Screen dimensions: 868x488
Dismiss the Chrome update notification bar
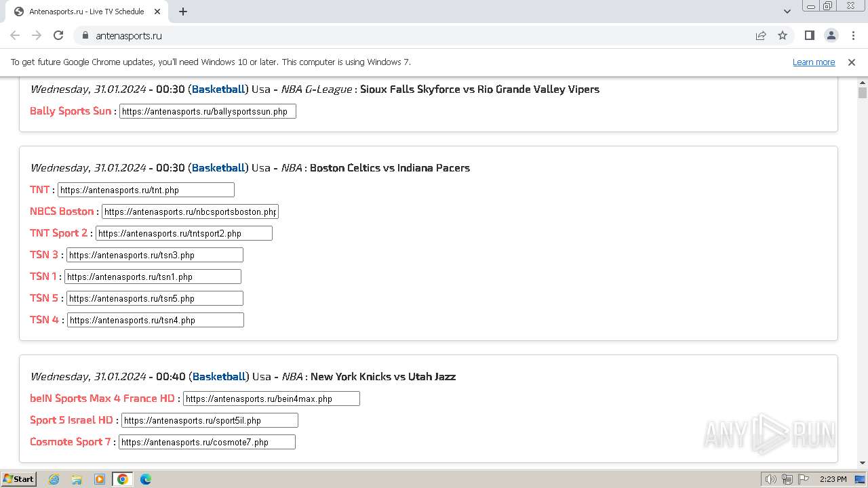852,62
